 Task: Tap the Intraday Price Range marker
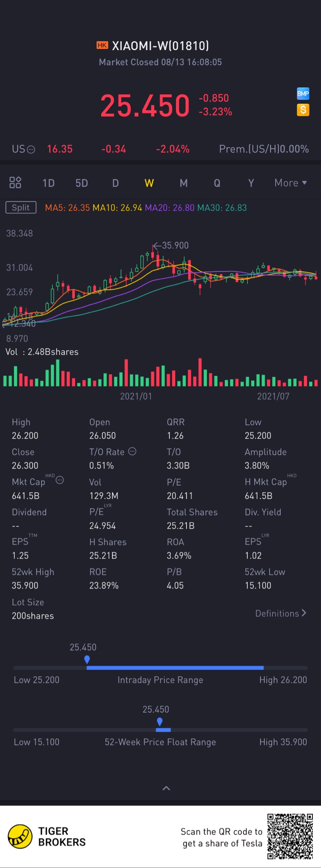coord(87,659)
